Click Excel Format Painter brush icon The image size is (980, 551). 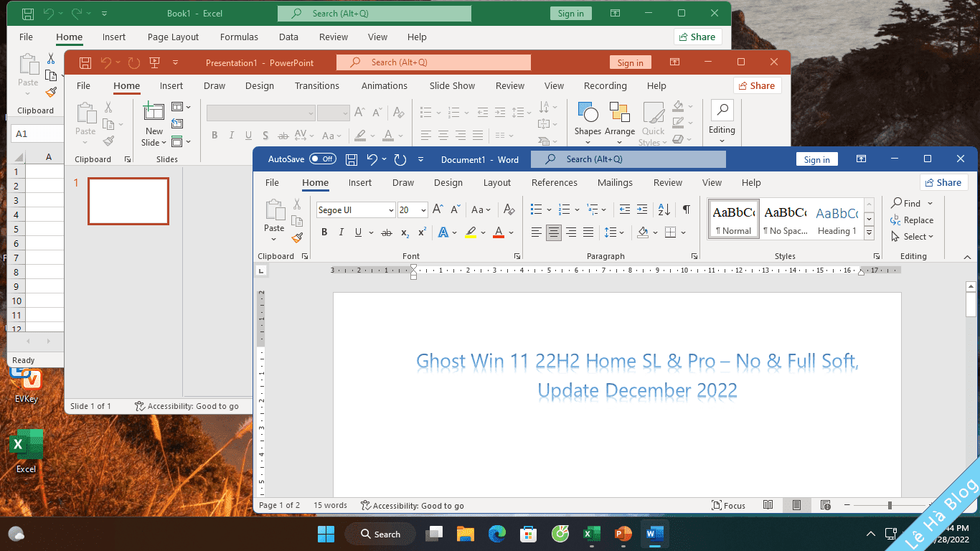coord(51,92)
